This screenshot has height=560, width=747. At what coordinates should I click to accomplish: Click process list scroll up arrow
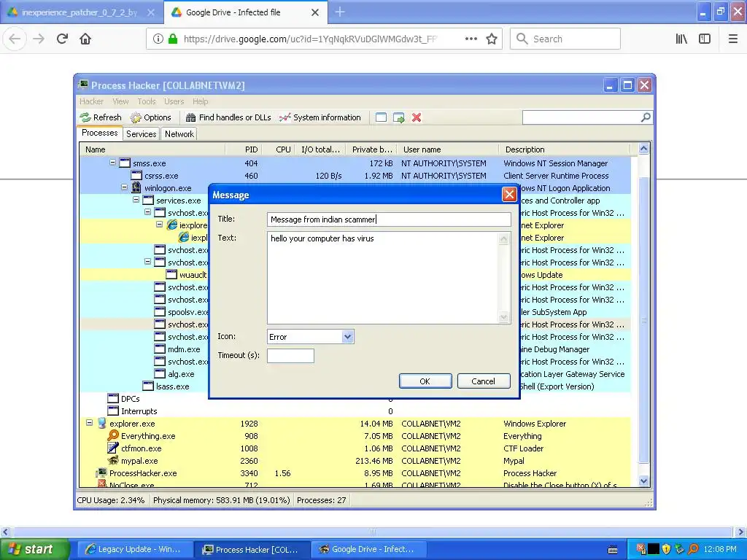[x=643, y=149]
